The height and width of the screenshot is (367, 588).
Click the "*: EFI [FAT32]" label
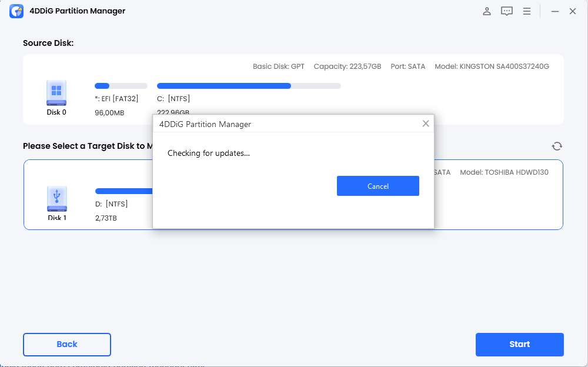(x=116, y=99)
